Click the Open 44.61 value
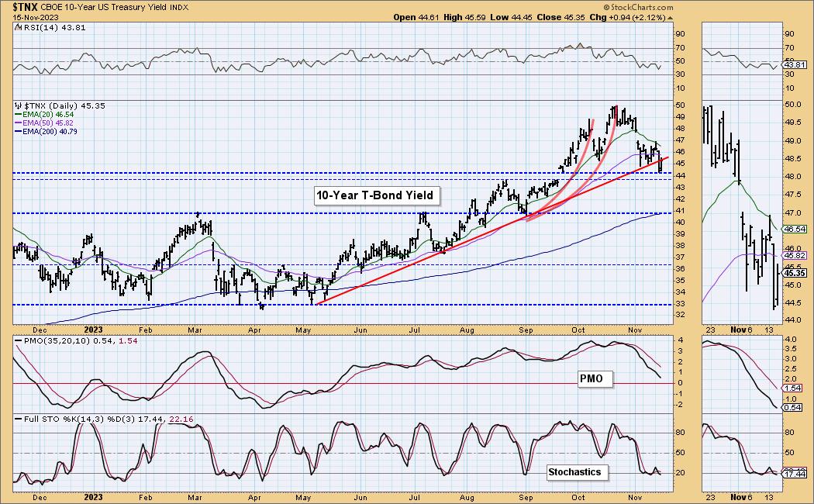814x504 pixels. click(x=416, y=17)
